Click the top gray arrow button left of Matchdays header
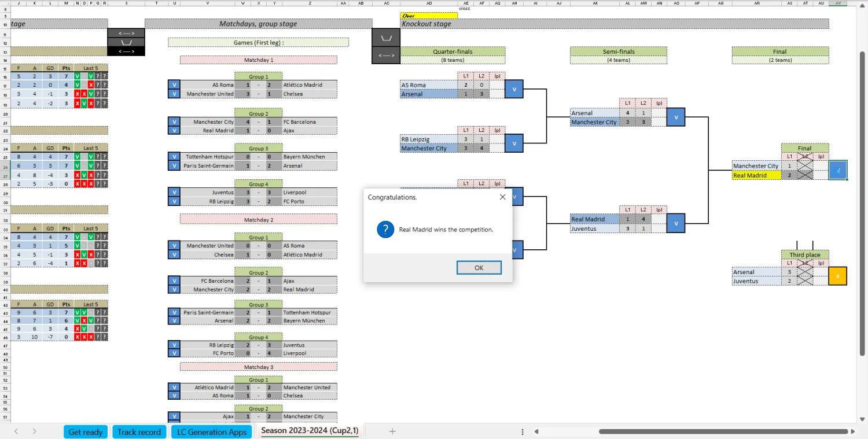868x439 pixels. point(126,33)
